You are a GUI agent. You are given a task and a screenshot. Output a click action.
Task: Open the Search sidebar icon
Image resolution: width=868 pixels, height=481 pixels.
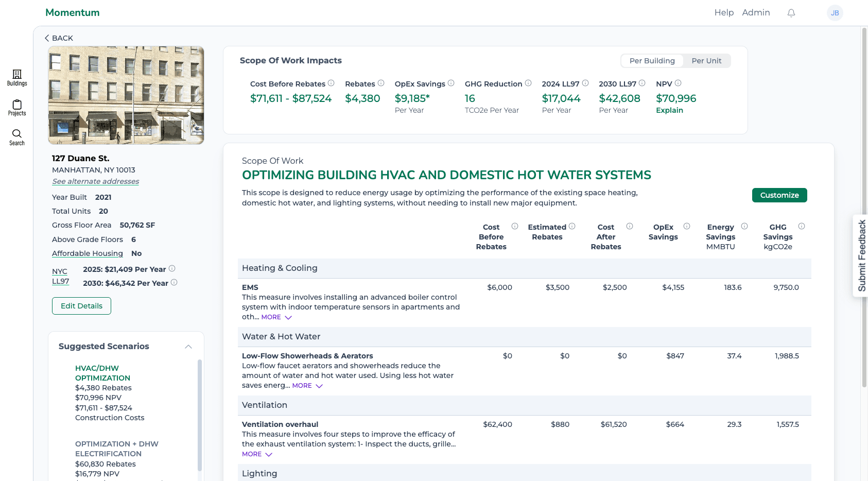tap(17, 138)
